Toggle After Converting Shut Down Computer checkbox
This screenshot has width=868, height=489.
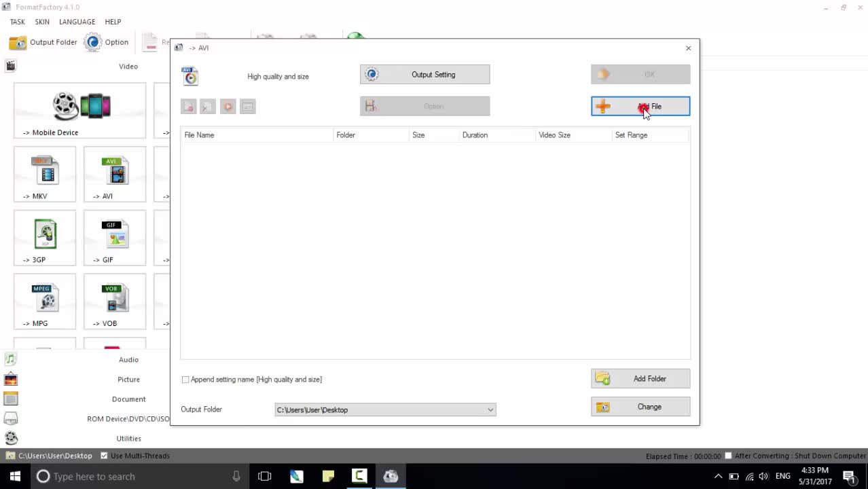click(728, 456)
